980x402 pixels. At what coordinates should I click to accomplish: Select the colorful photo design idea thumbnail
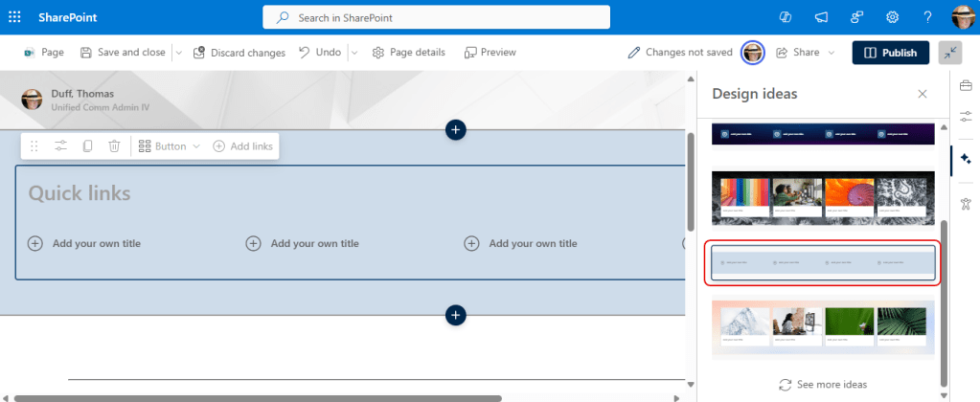coord(823,198)
